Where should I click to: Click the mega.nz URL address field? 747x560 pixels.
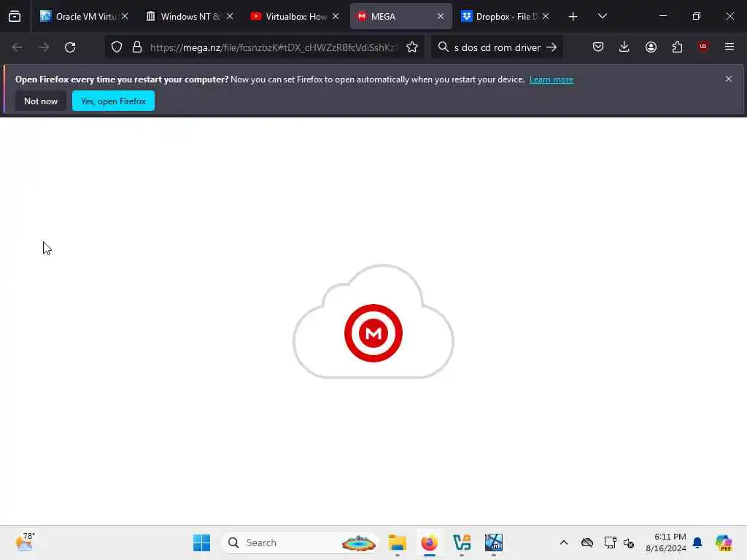pos(274,47)
